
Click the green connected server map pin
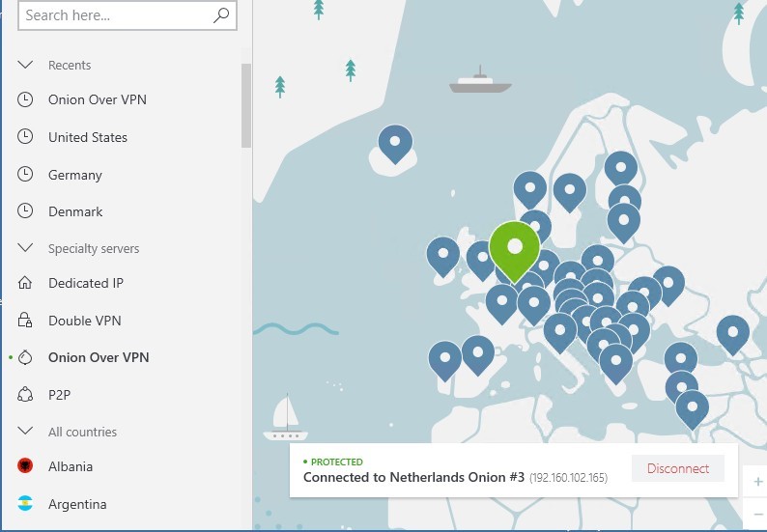(515, 246)
